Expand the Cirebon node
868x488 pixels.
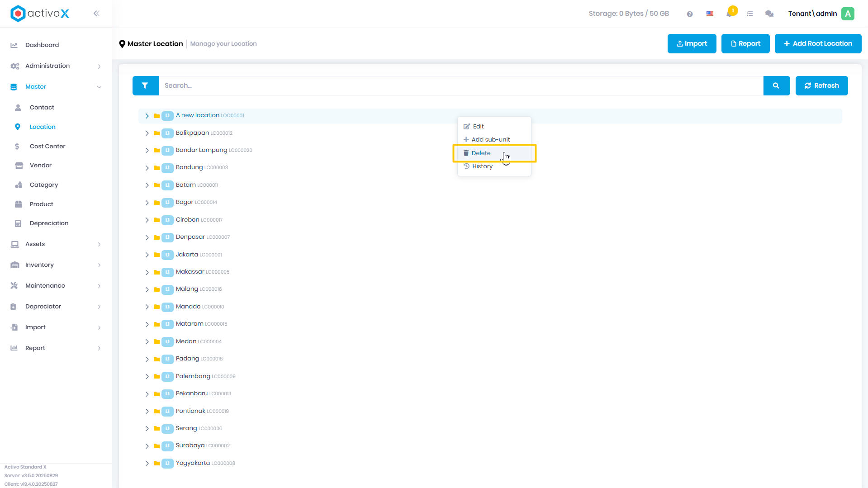pyautogui.click(x=147, y=220)
